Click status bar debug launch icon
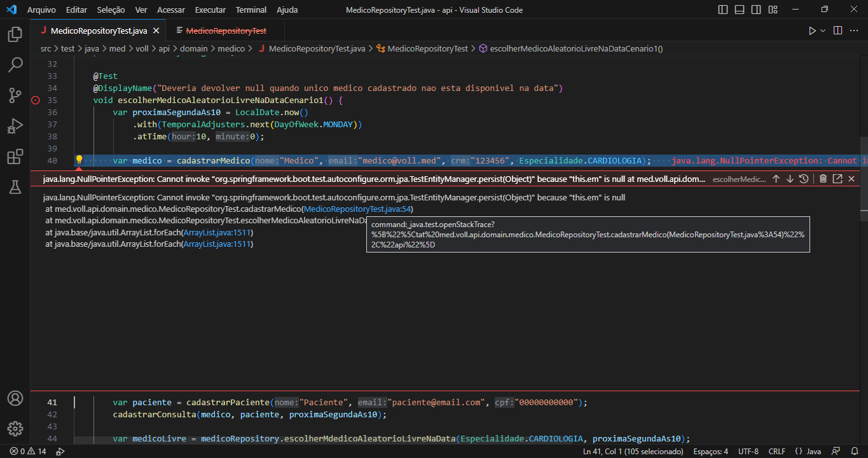The height and width of the screenshot is (458, 868). 60,452
